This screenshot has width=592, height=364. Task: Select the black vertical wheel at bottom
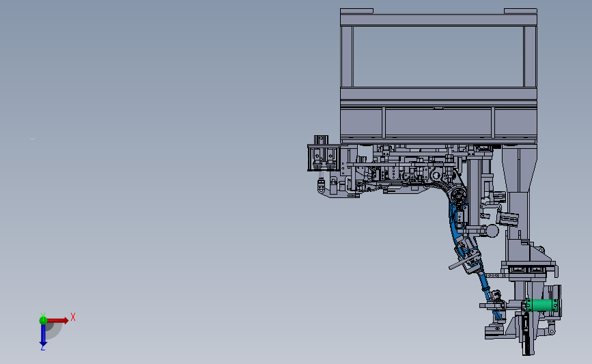point(526,335)
